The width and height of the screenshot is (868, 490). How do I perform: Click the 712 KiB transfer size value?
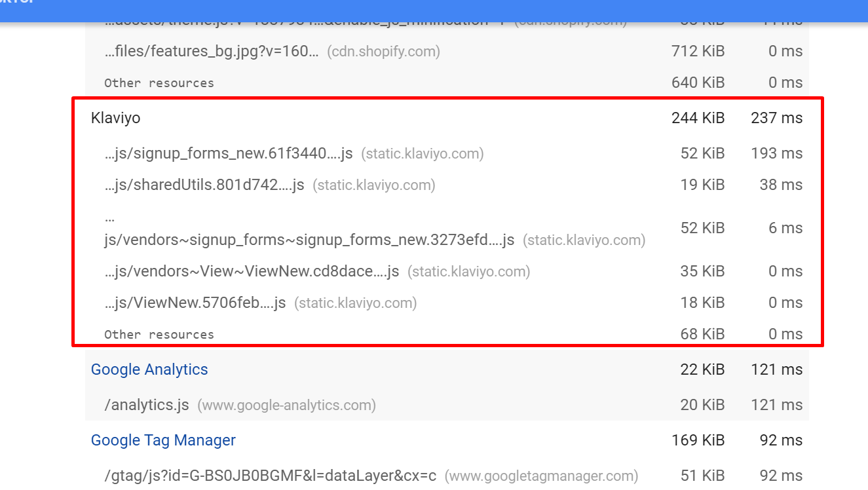coord(698,51)
